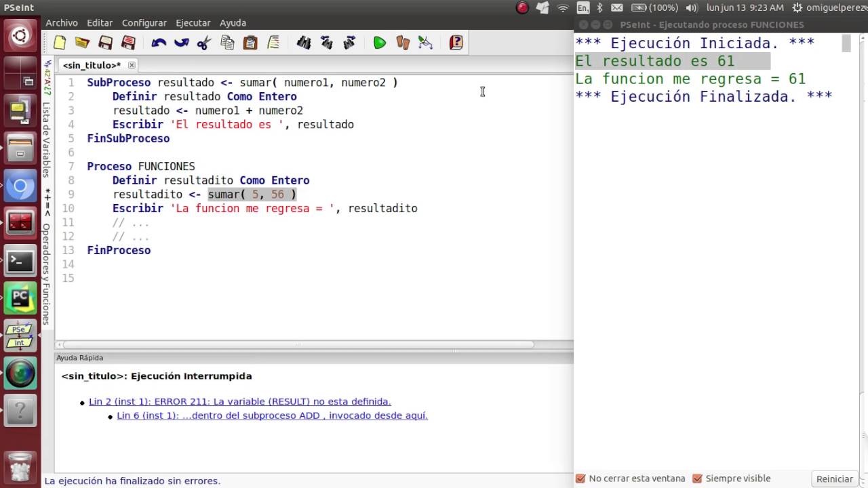The image size is (868, 488).
Task: Click 'La funcion me regresa = 61' output
Action: [690, 79]
